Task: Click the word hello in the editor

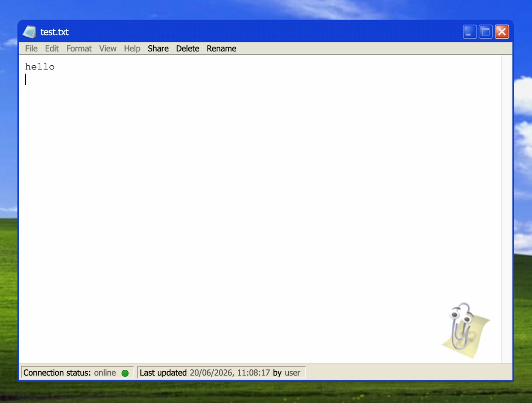Action: (x=40, y=67)
